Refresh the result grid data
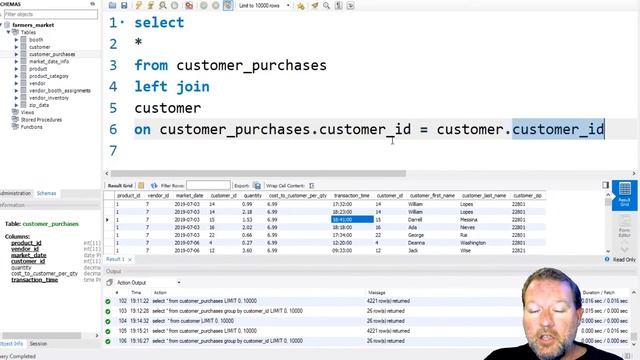 tap(154, 186)
